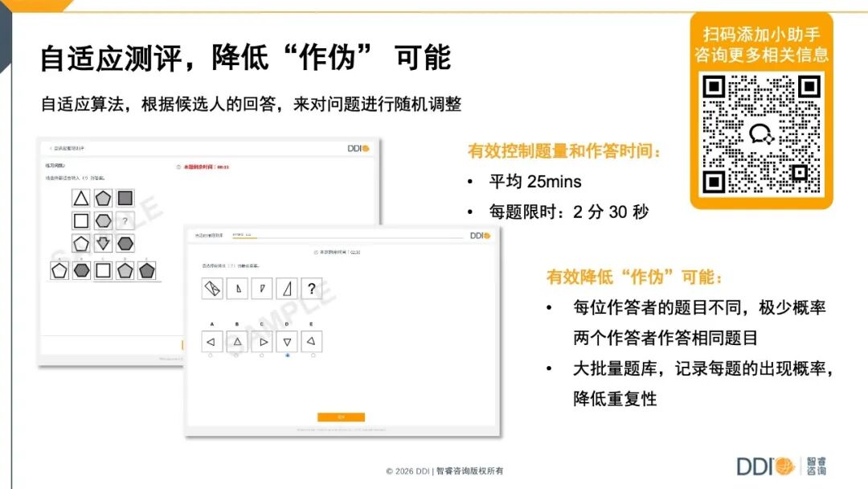Select the light gray pentagon in the grid's top row
Screen dimensions: 868x489
pyautogui.click(x=103, y=199)
